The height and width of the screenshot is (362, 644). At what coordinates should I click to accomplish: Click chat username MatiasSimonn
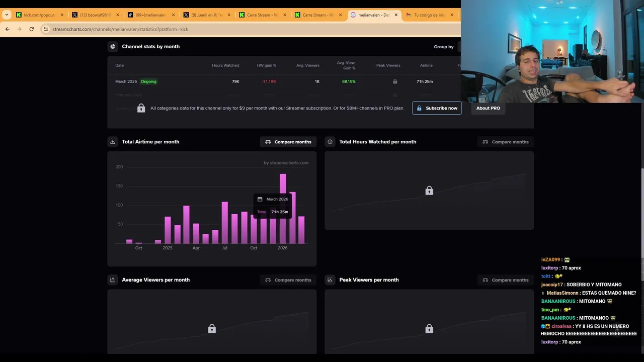point(562,293)
